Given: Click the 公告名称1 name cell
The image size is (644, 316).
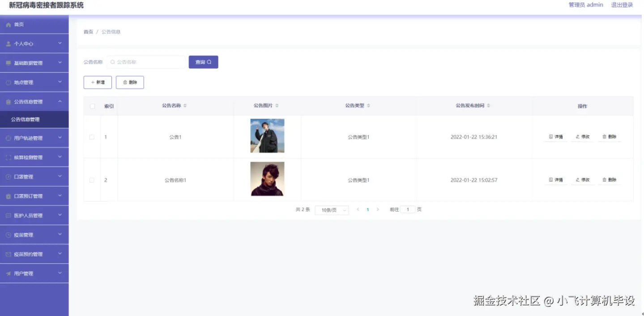Looking at the screenshot, I should [175, 180].
